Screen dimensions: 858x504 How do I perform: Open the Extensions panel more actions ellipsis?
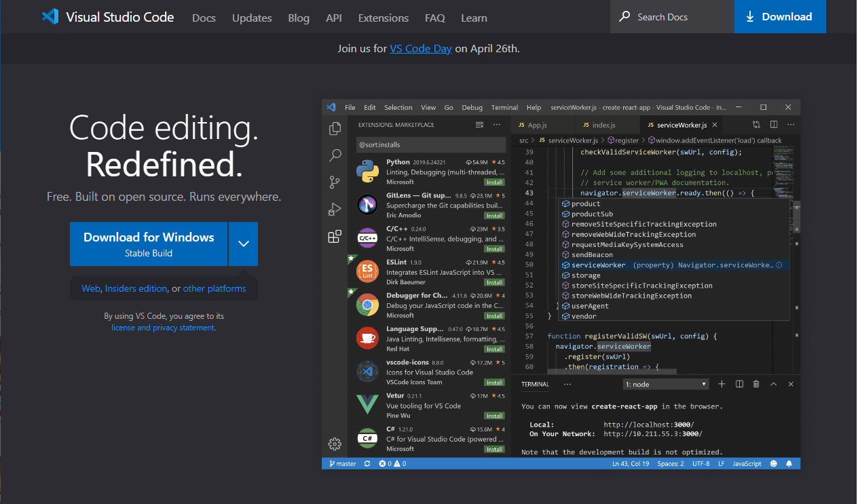[x=497, y=125]
